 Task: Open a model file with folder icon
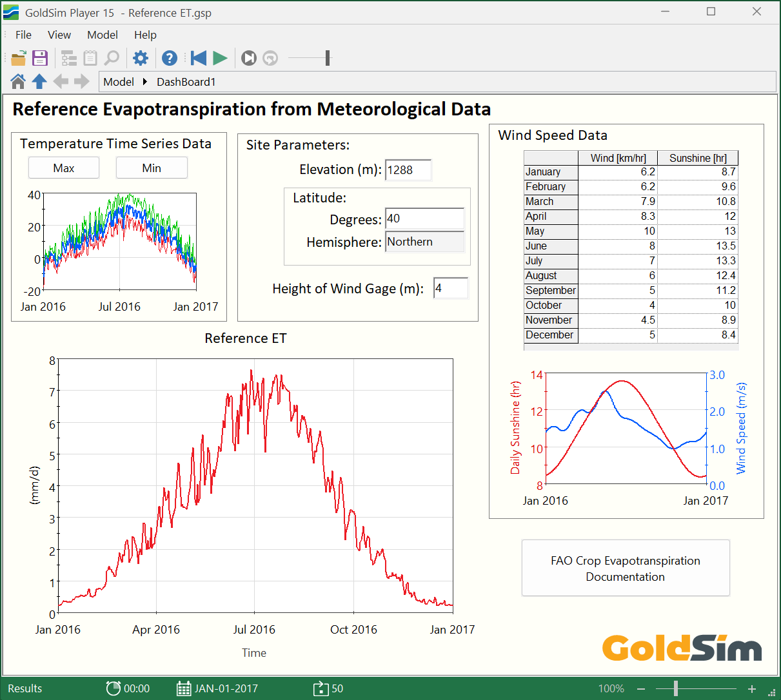click(19, 59)
